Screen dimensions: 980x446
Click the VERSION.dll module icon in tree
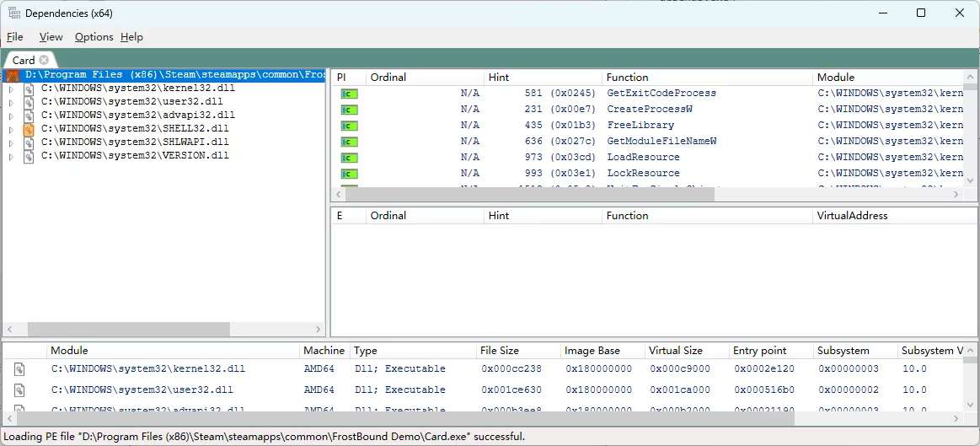(x=29, y=156)
